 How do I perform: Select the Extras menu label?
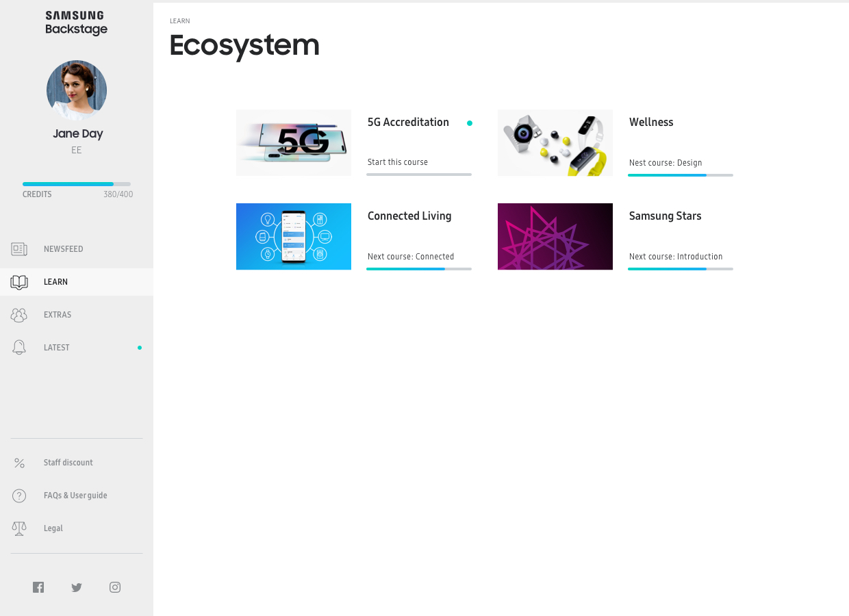click(58, 315)
